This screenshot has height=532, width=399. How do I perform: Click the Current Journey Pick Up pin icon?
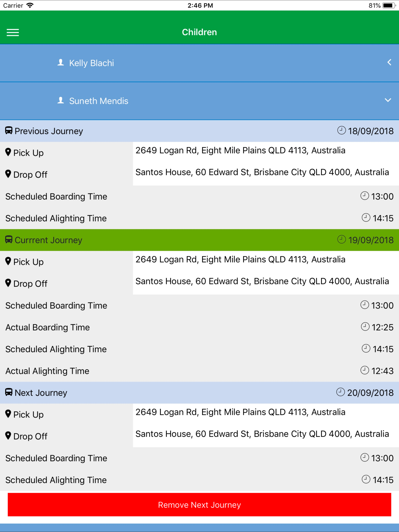[8, 261]
